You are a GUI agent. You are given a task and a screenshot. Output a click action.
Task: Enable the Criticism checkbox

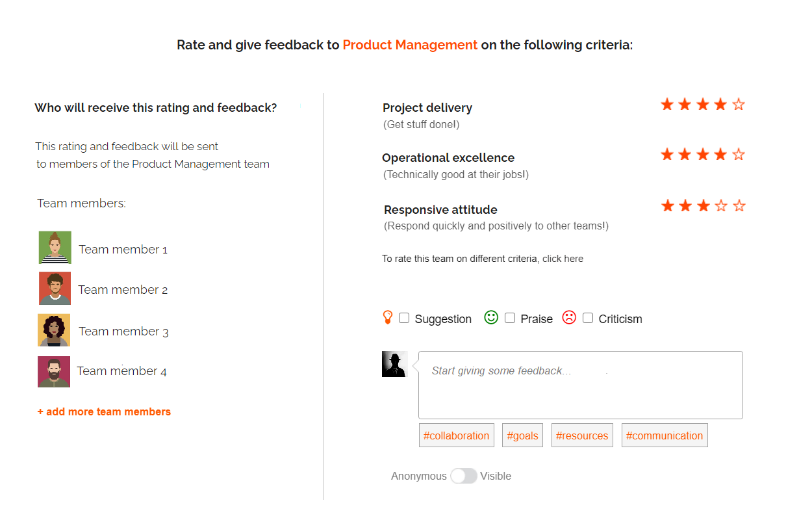coord(588,318)
